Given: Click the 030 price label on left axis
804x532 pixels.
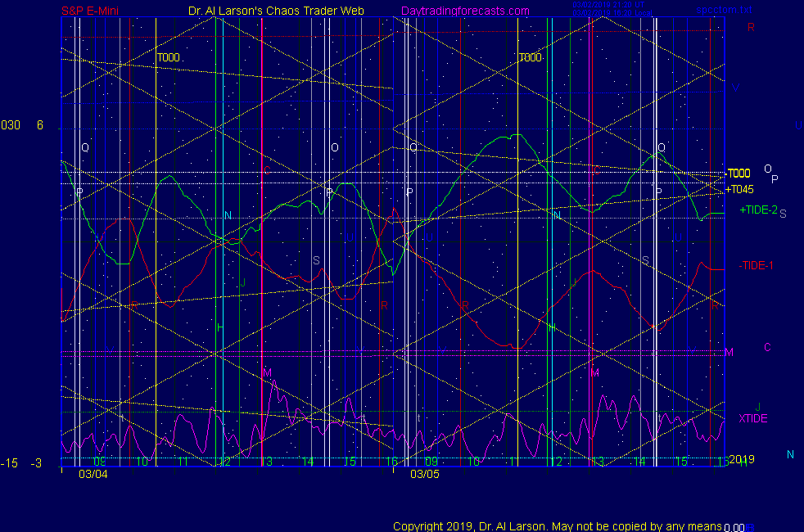Looking at the screenshot, I should click(11, 125).
